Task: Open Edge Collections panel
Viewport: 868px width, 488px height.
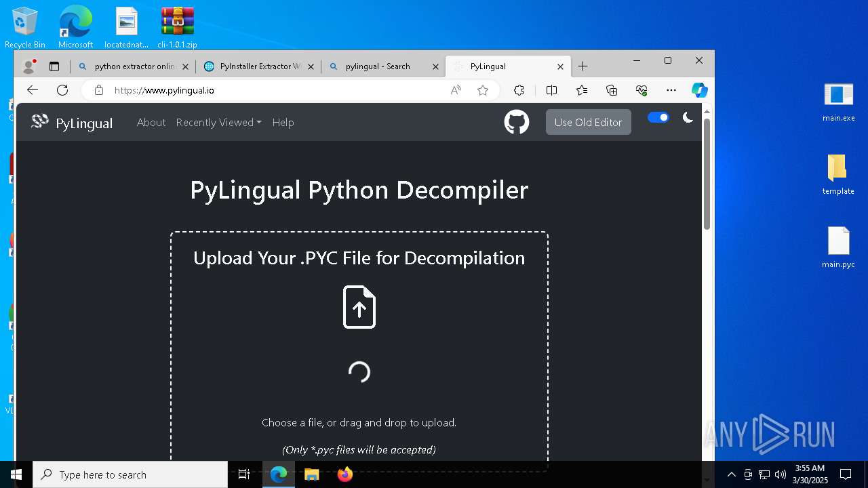Action: tap(612, 90)
